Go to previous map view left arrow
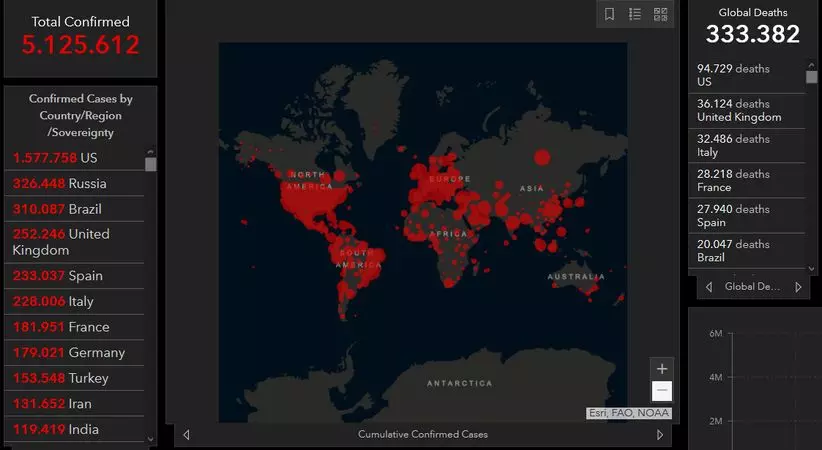822x450 pixels. point(186,435)
